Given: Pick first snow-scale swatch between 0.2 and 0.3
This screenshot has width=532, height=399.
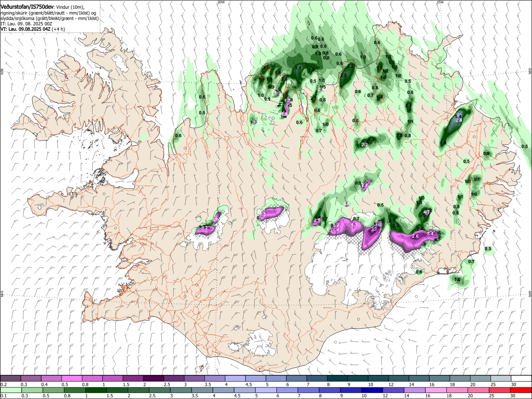Looking at the screenshot, I should [x=11, y=379].
